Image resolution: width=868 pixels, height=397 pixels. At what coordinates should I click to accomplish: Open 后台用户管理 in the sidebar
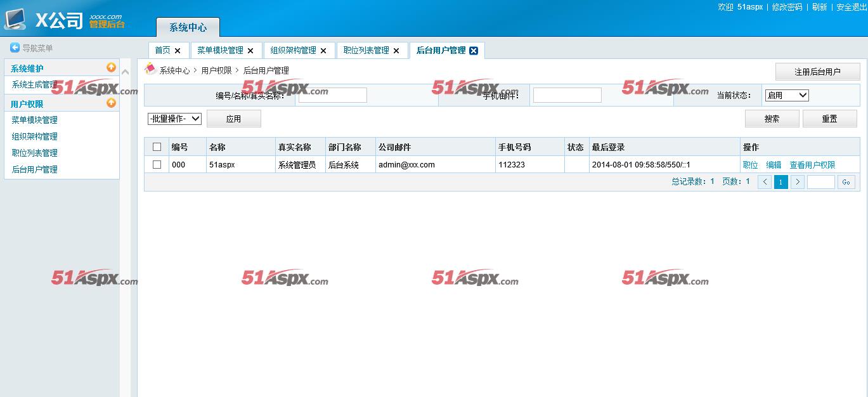click(x=34, y=169)
